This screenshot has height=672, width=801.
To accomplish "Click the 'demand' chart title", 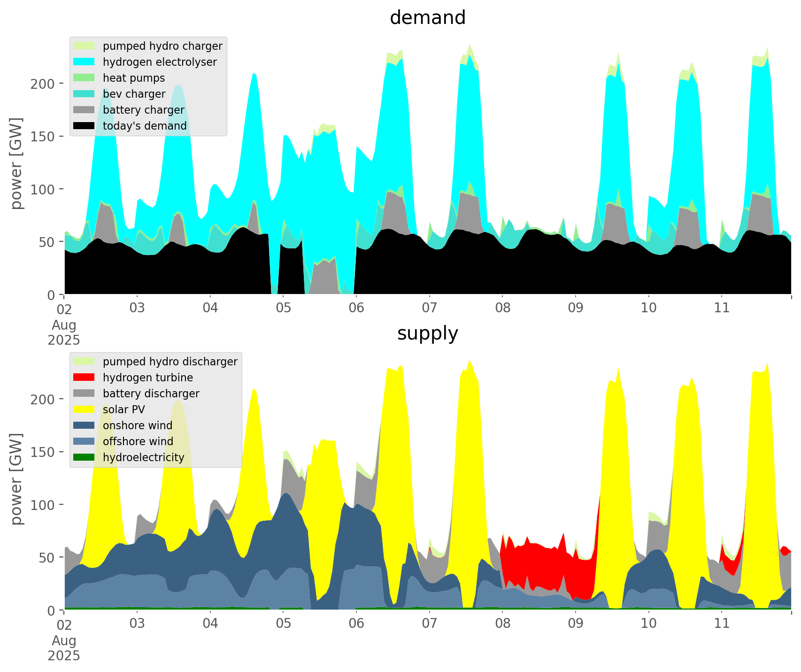I will (427, 18).
